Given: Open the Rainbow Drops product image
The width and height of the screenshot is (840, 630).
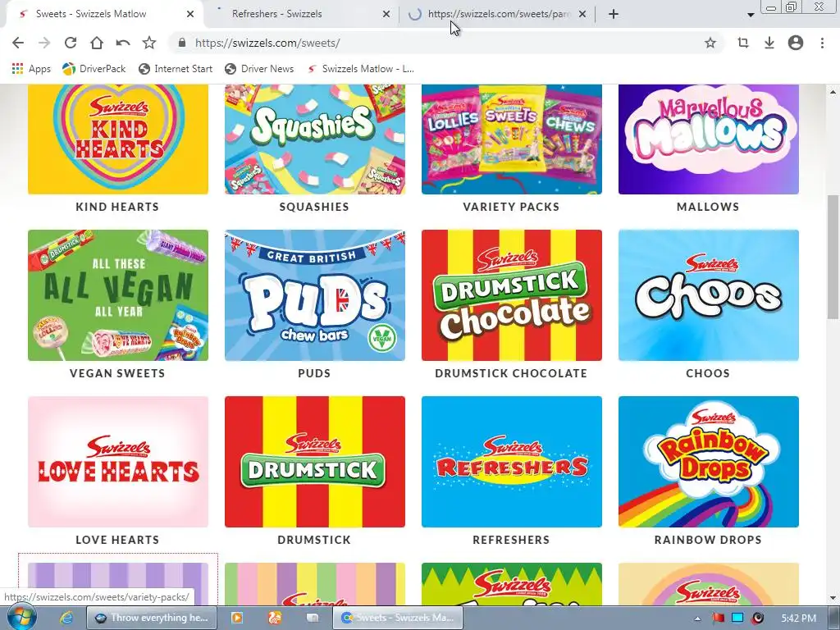Looking at the screenshot, I should click(708, 462).
